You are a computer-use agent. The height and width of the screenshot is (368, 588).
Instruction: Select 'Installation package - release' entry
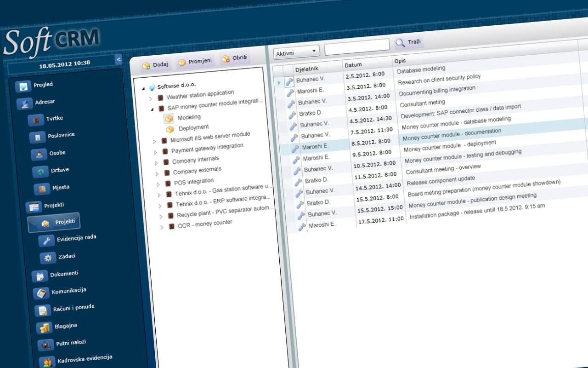[x=477, y=211]
